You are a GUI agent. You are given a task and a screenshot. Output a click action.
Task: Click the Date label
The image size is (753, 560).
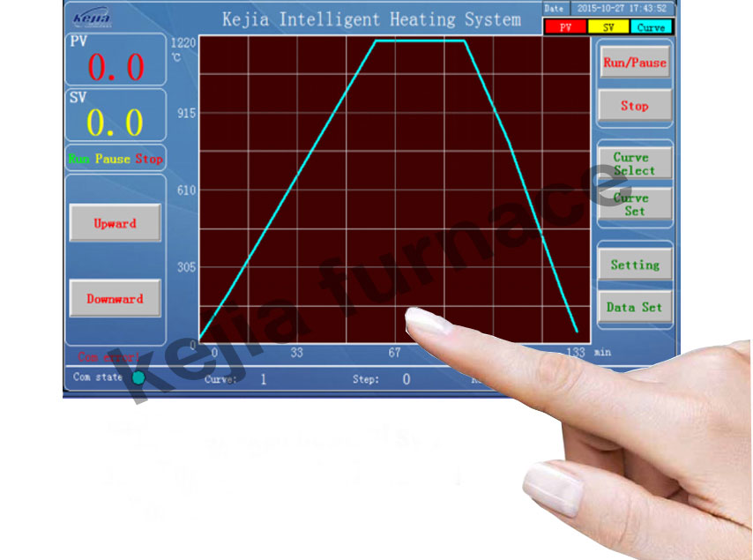[554, 8]
